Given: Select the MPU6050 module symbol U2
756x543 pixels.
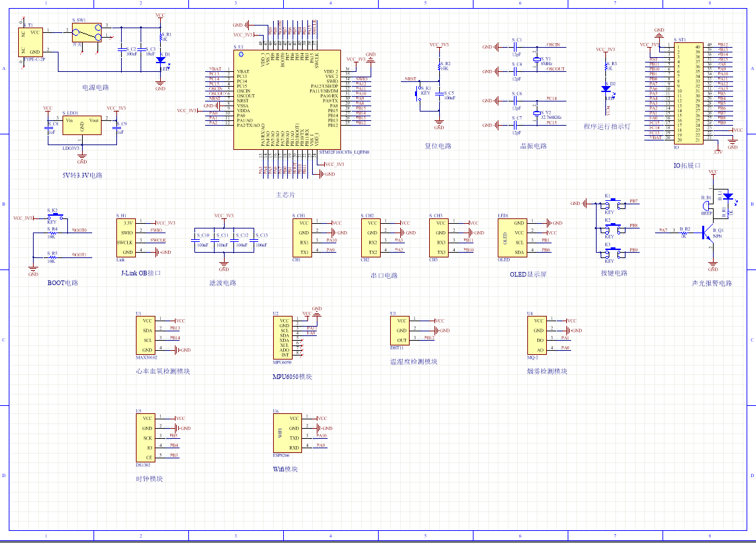Looking at the screenshot, I should pyautogui.click(x=283, y=338).
